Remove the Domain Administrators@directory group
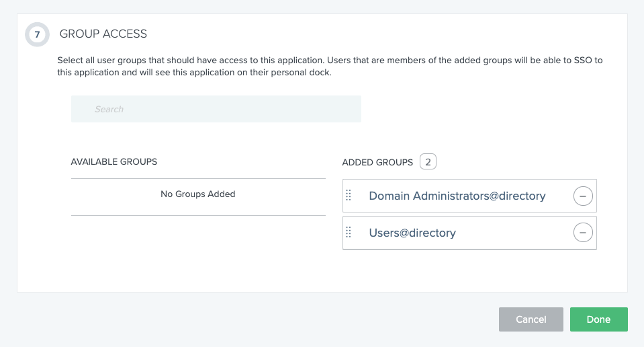The height and width of the screenshot is (347, 644). pos(582,196)
